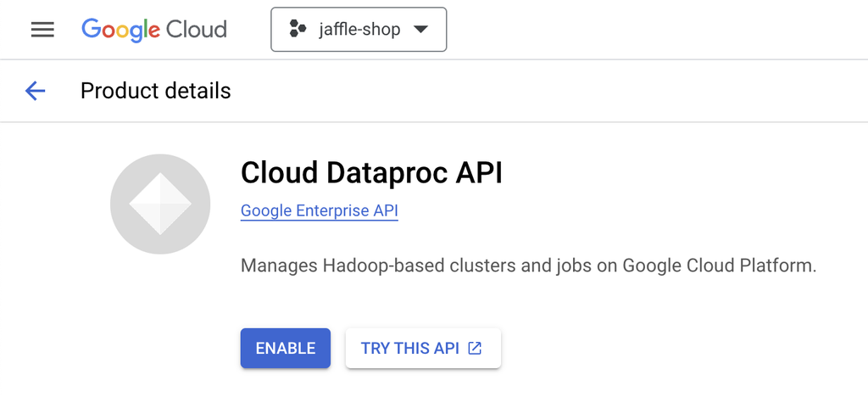868x397 pixels.
Task: Expand the jaffle-shop project dropdown arrow
Action: point(421,30)
